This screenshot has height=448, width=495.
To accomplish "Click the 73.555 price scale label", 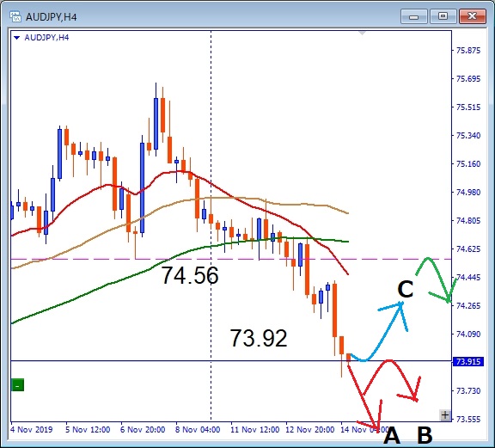I will [468, 420].
